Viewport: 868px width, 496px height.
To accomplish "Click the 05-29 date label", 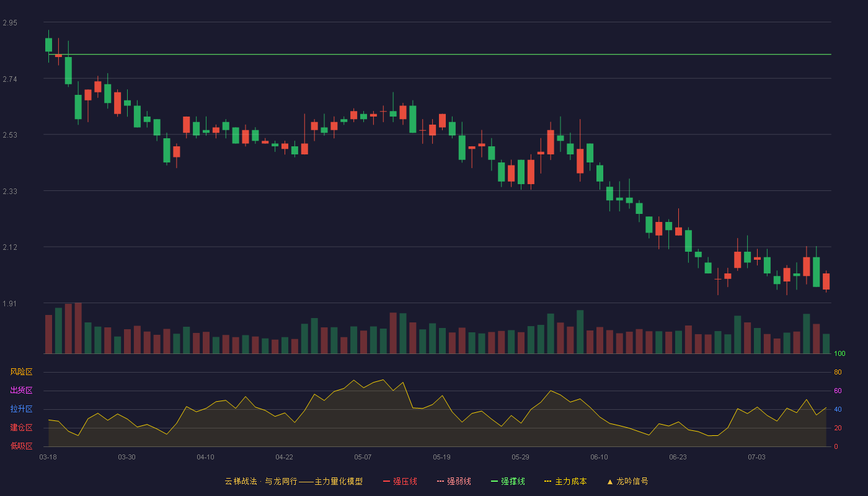I will point(520,457).
